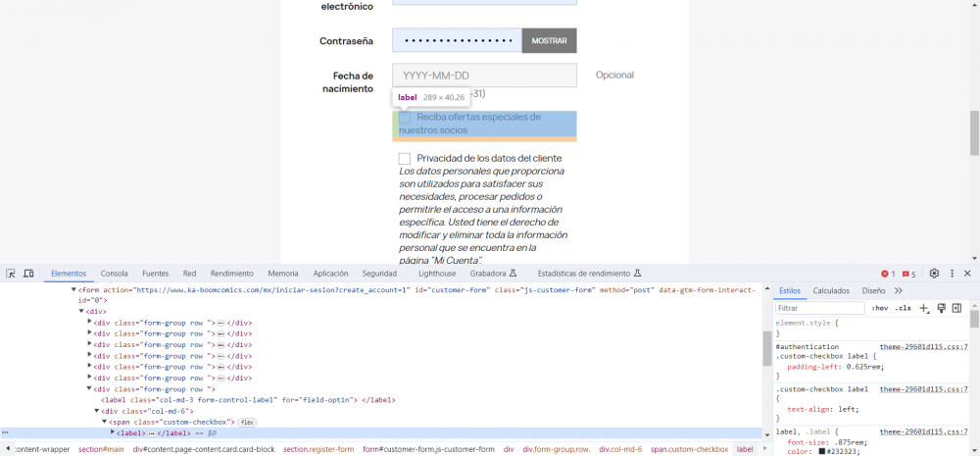The height and width of the screenshot is (456, 980).
Task: Select div.col-md-6 in the breadcrumb
Action: [x=620, y=449]
